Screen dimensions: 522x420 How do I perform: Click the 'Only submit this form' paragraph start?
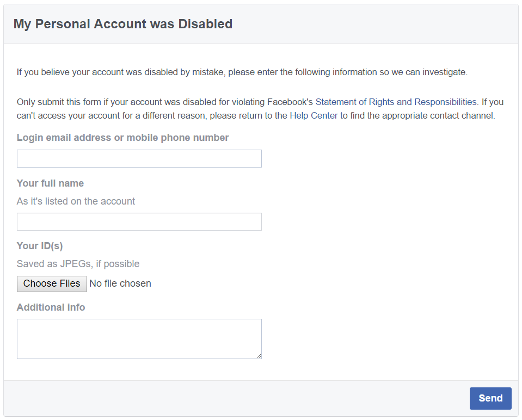pyautogui.click(x=59, y=102)
